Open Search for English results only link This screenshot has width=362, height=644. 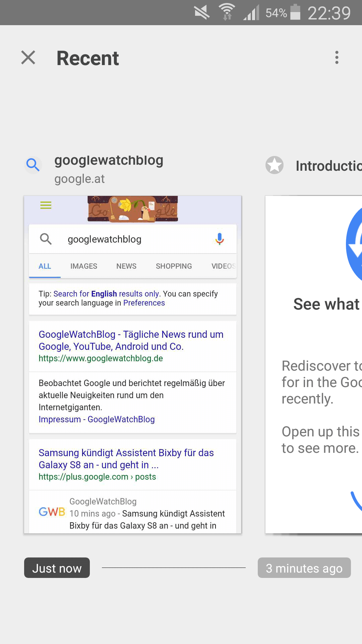point(106,294)
